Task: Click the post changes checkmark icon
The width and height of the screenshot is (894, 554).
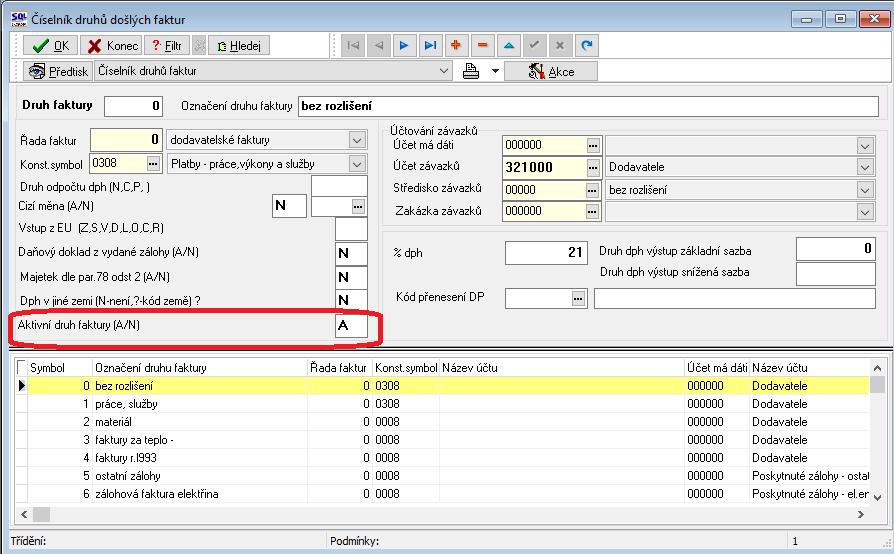Action: point(534,46)
